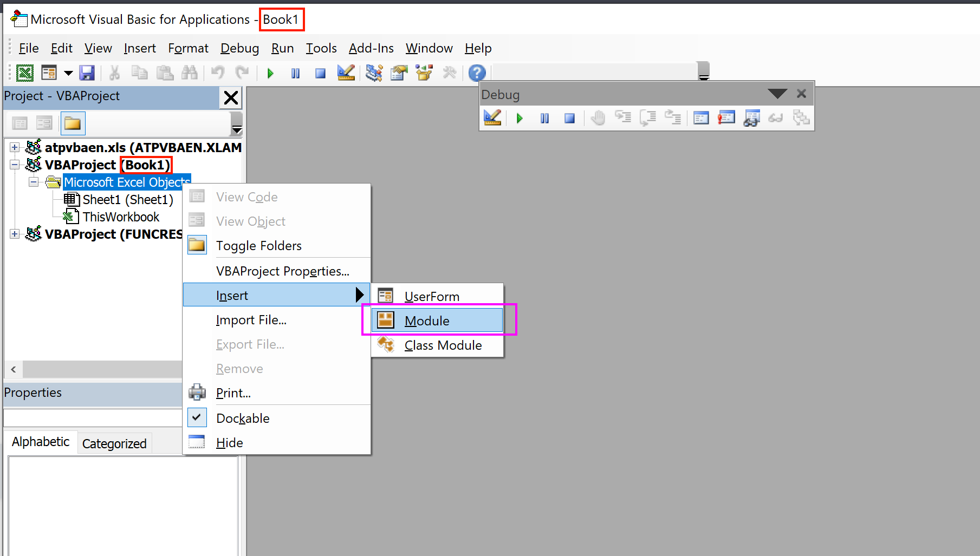This screenshot has height=556, width=980.
Task: Click the Undo toolbar icon
Action: click(218, 73)
